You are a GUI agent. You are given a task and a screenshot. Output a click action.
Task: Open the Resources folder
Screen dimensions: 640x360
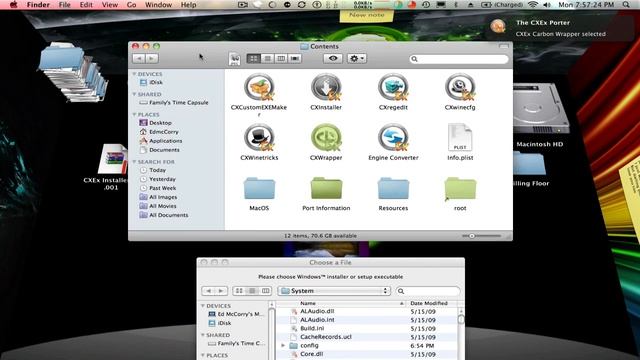(x=393, y=188)
